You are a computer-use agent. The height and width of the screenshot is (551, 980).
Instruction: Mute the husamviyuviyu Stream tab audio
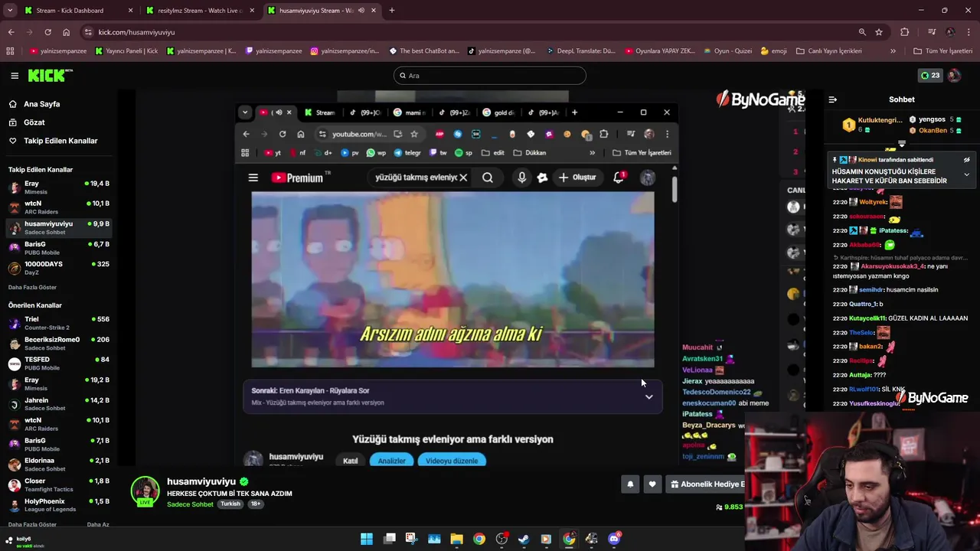361,11
